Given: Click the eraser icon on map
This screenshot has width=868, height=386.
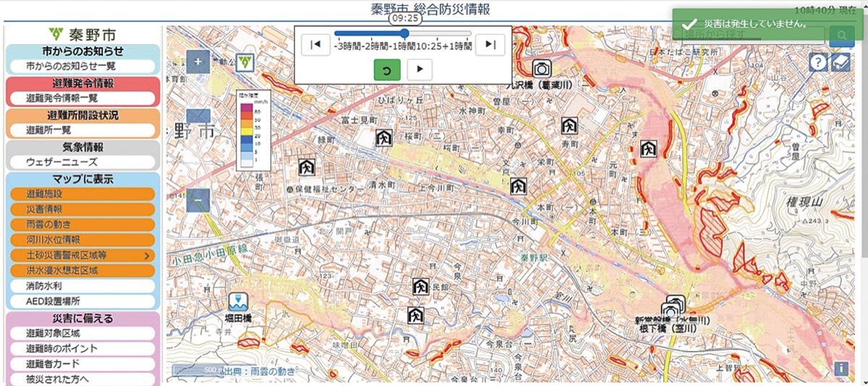Looking at the screenshot, I should (840, 62).
